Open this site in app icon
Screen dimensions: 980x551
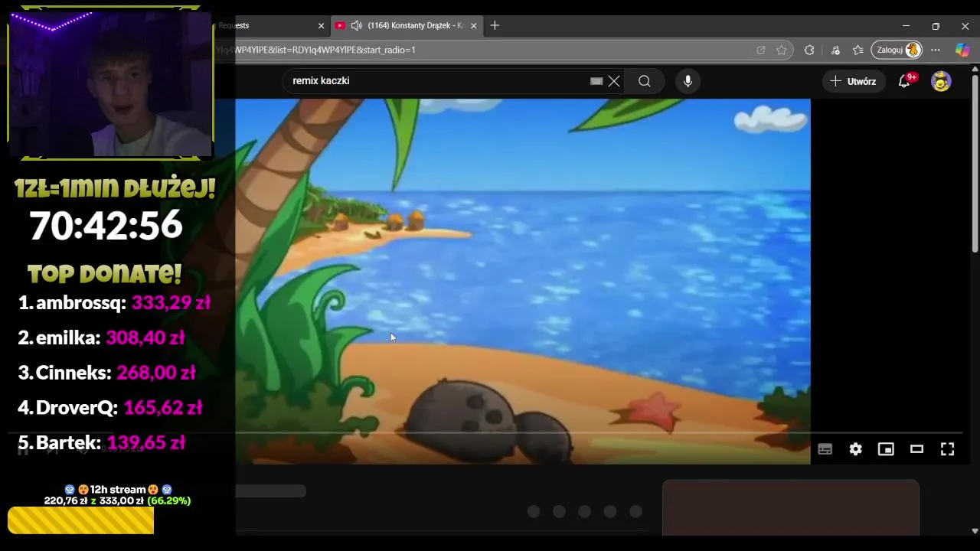(x=760, y=50)
